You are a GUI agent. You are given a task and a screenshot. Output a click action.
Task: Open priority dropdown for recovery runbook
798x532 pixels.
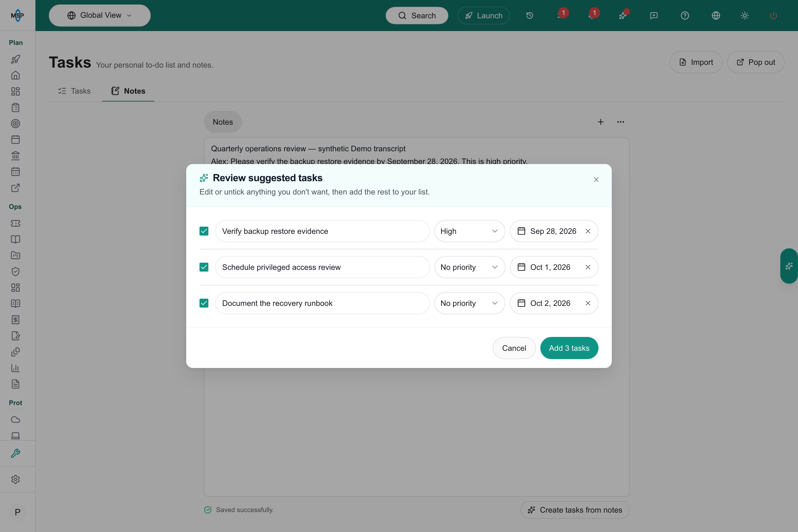coord(470,303)
